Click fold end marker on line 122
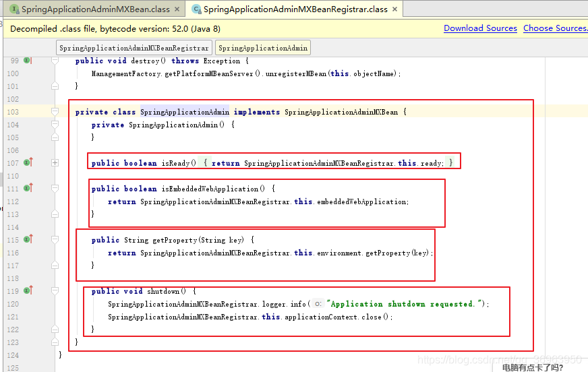Image resolution: width=588 pixels, height=372 pixels. tap(55, 330)
